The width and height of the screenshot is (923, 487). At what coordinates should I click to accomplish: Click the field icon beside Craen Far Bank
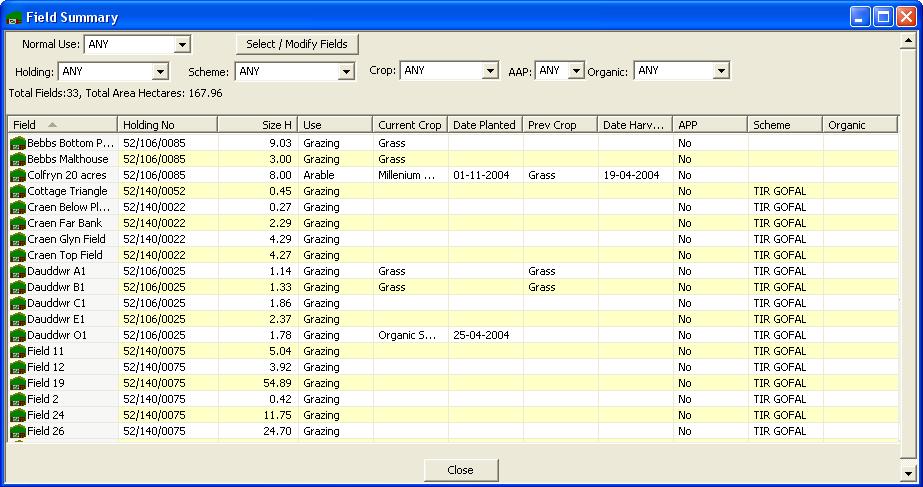click(18, 223)
